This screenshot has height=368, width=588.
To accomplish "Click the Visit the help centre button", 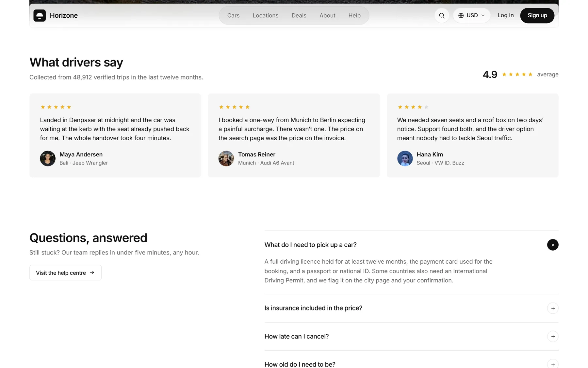I will click(65, 272).
